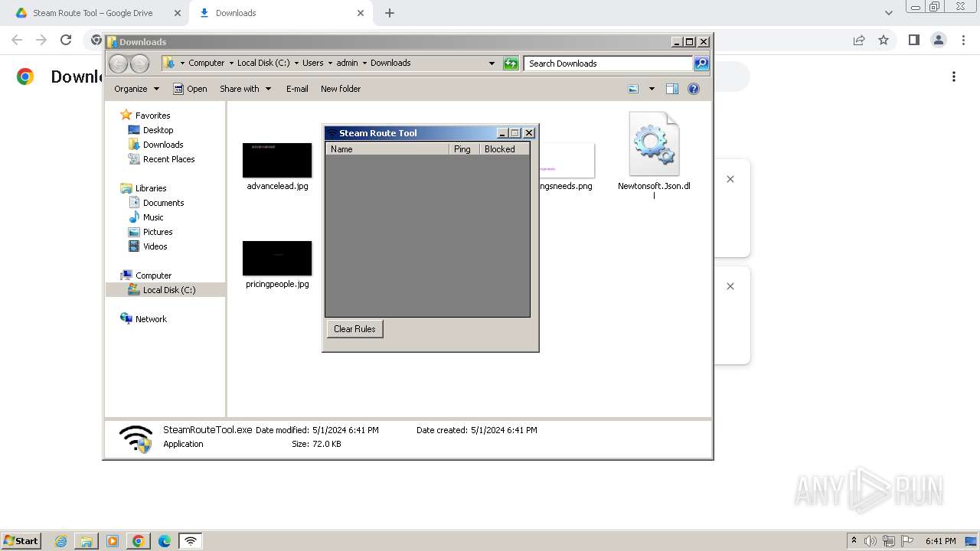Click Computer in address breadcrumb
The image size is (980, 551).
point(207,64)
